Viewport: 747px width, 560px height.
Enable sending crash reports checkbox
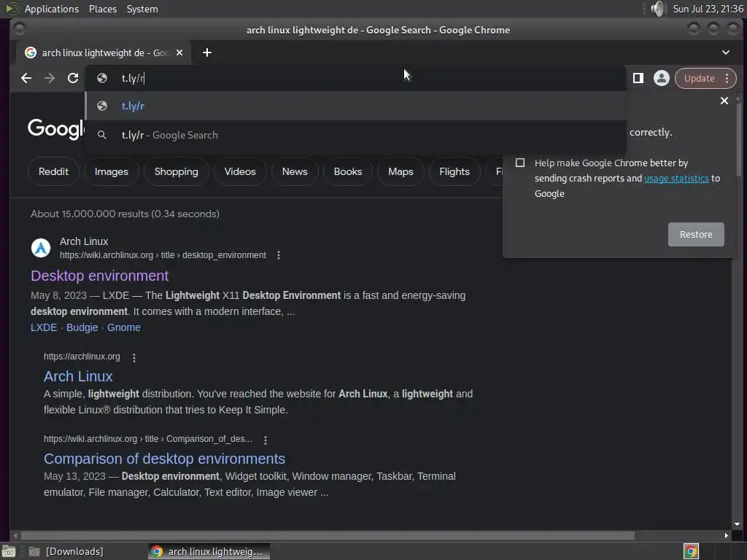tap(520, 163)
